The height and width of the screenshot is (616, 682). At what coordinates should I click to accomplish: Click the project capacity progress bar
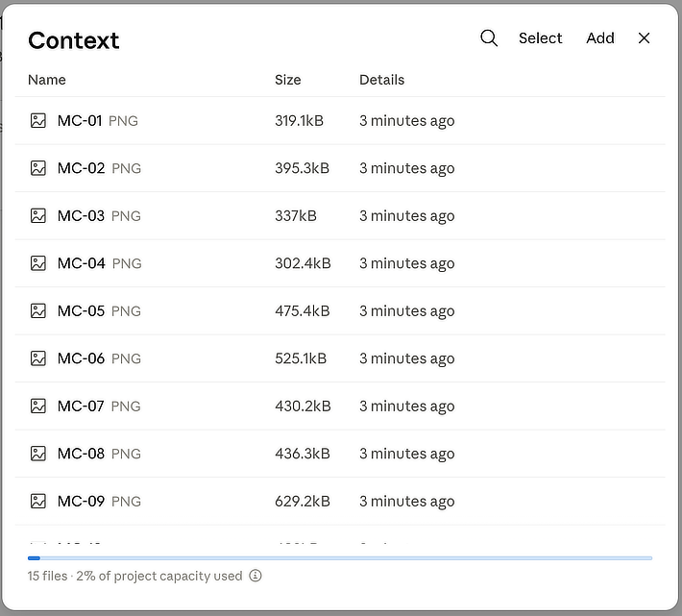pyautogui.click(x=340, y=557)
